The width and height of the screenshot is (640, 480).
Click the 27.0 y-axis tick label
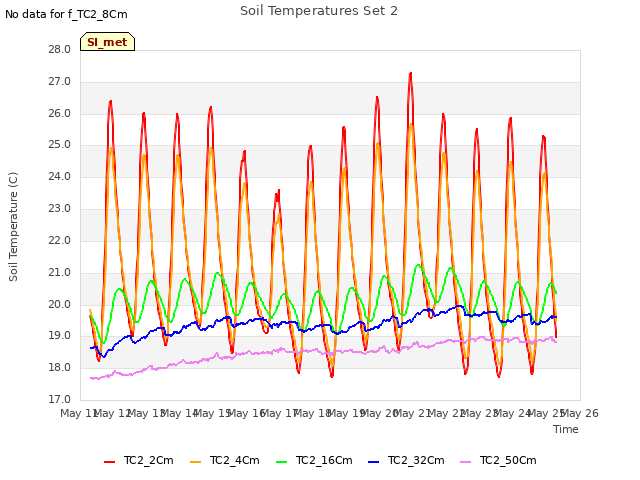[x=60, y=82]
